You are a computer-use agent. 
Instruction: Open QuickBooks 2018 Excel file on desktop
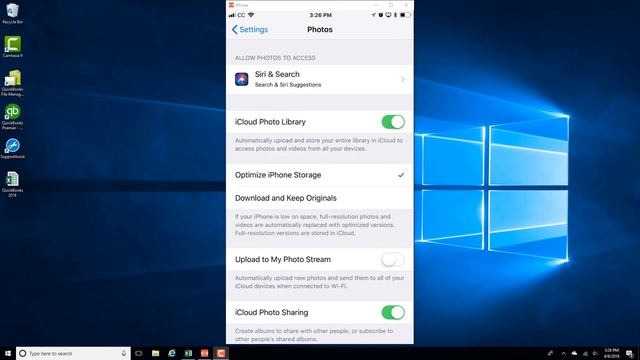(13, 184)
